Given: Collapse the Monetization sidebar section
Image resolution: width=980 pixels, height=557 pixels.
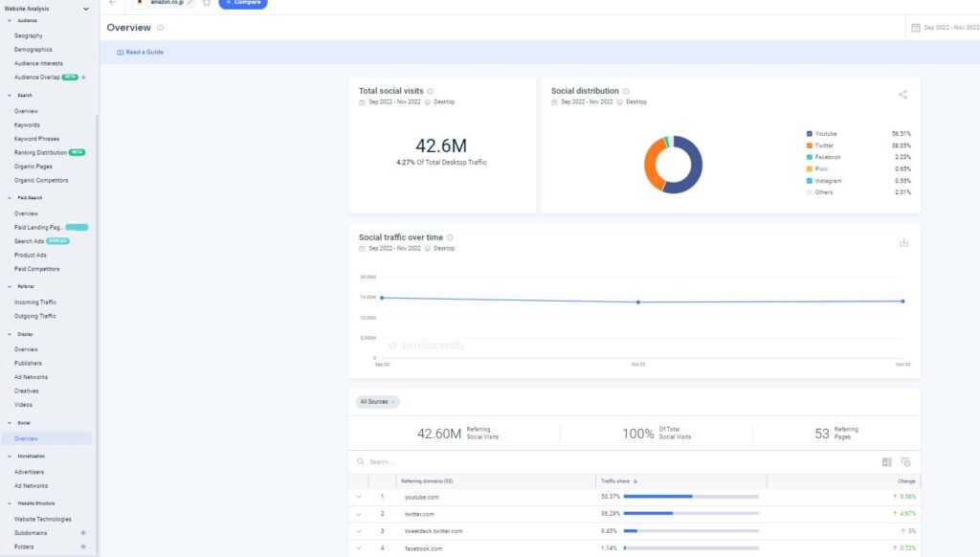Looking at the screenshot, I should point(10,457).
